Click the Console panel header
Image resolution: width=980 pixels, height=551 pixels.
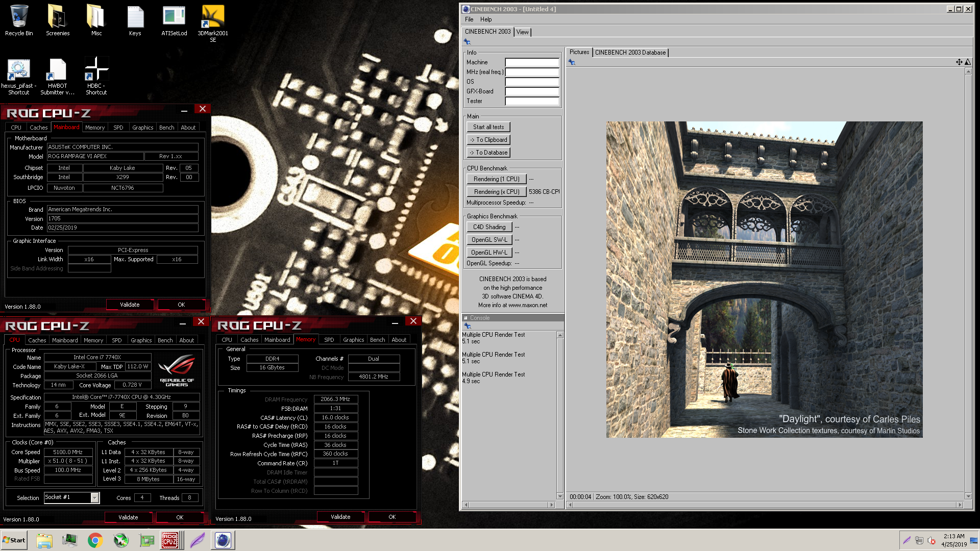point(513,318)
